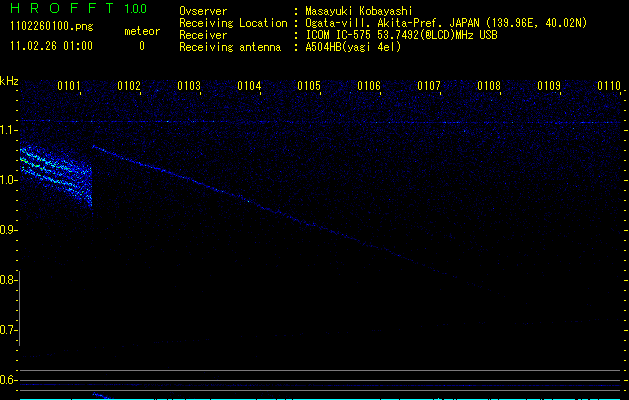The width and height of the screenshot is (629, 400).
Task: Click the A504HB(yagi 4el) antenna text
Action: pos(353,47)
